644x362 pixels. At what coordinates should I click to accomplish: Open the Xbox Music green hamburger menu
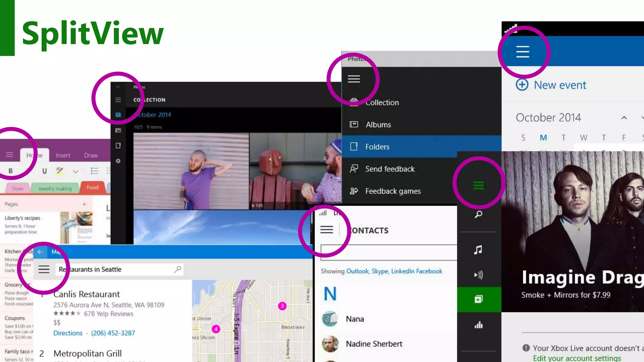(x=478, y=185)
